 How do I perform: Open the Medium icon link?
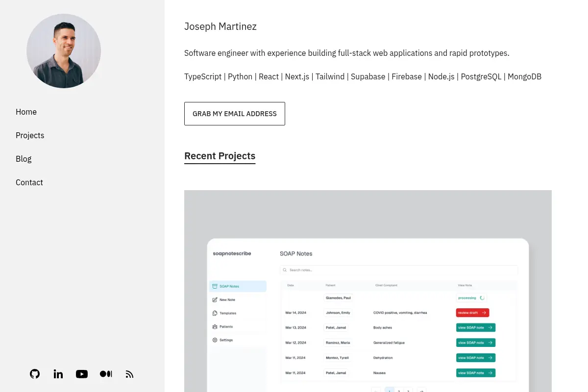coord(106,374)
